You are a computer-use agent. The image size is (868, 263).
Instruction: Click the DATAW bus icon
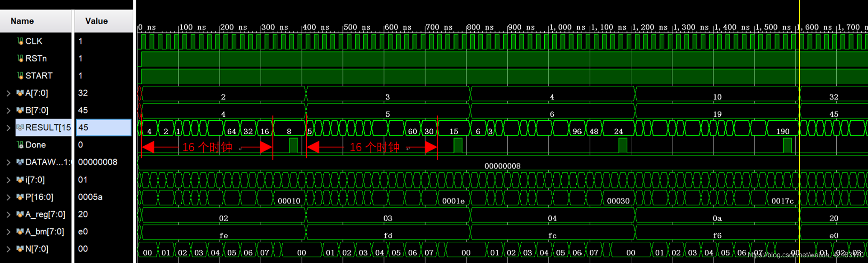pos(20,162)
